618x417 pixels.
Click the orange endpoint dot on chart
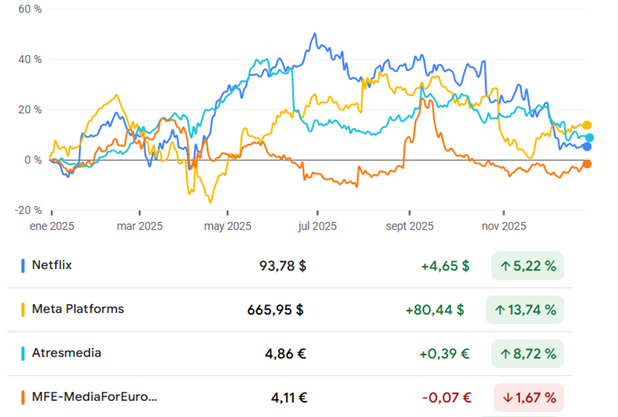[x=587, y=164]
